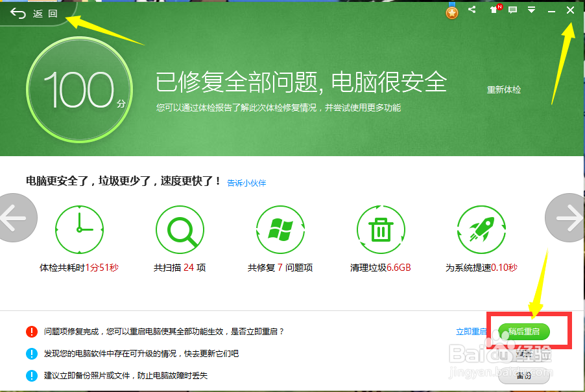This screenshot has height=392, width=585.
Task: Click the skin/theme wardrobe icon with N badge
Action: [x=495, y=9]
